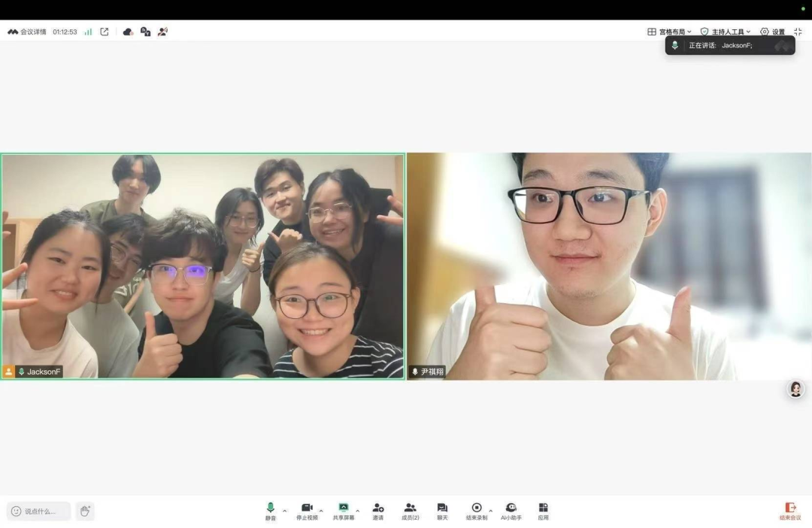The height and width of the screenshot is (528, 812).
Task: Open the 设置 settings menu
Action: click(x=772, y=32)
